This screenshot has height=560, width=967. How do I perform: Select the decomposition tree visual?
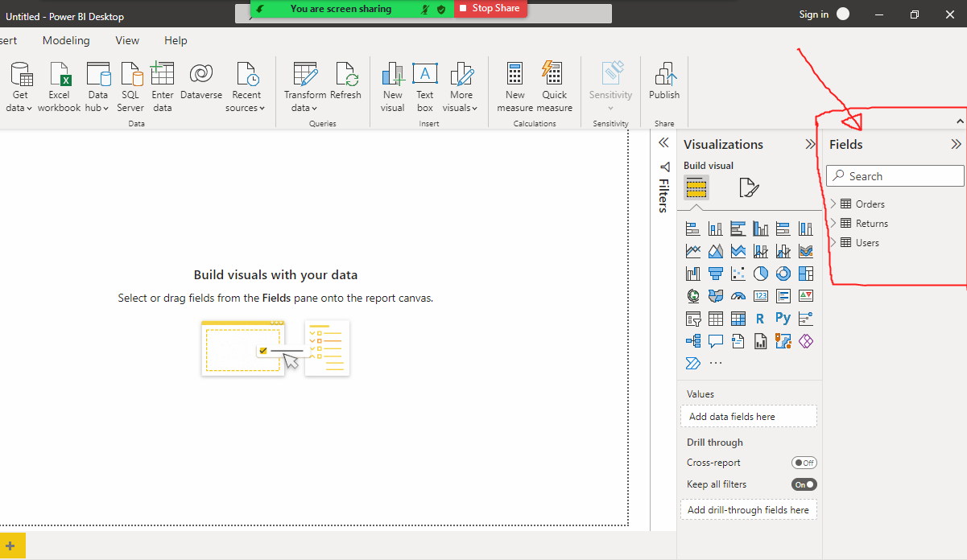point(692,341)
